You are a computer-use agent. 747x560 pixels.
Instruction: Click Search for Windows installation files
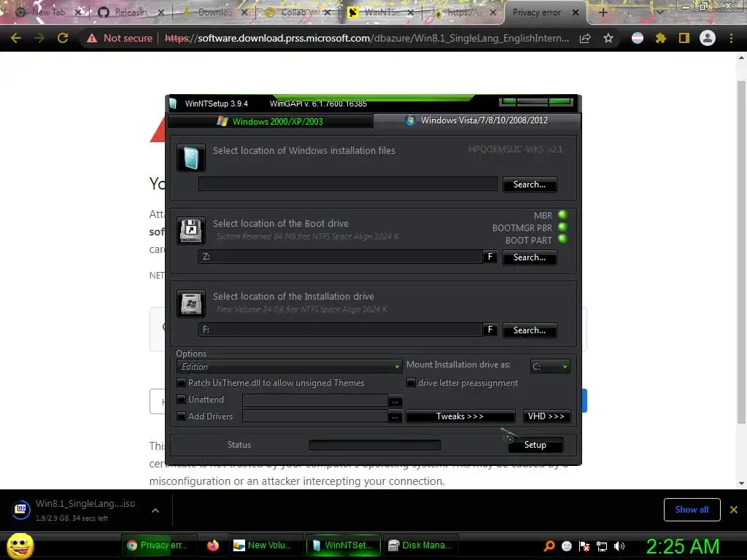point(530,184)
